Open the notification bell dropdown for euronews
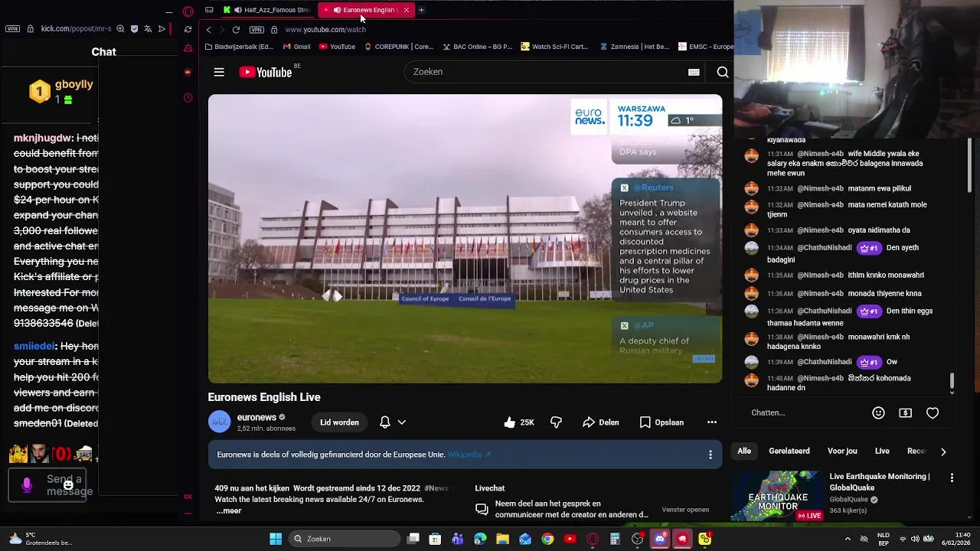This screenshot has height=551, width=980. (x=392, y=422)
